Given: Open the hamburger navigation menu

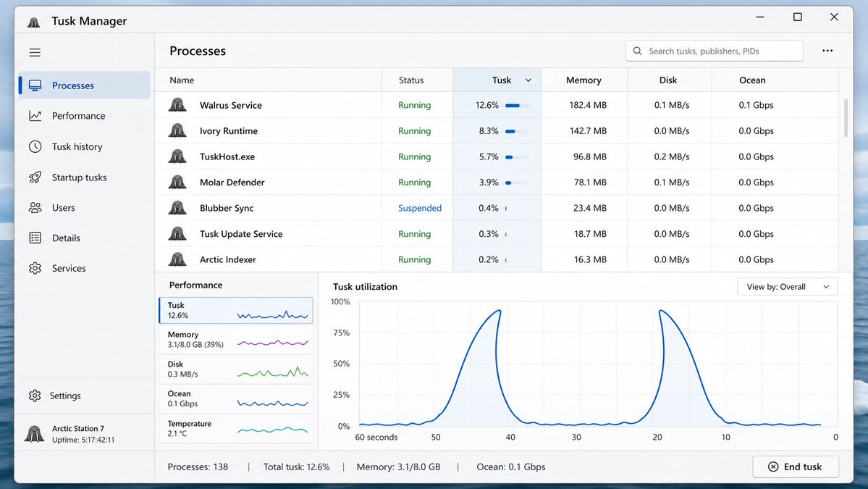Looking at the screenshot, I should click(x=35, y=53).
